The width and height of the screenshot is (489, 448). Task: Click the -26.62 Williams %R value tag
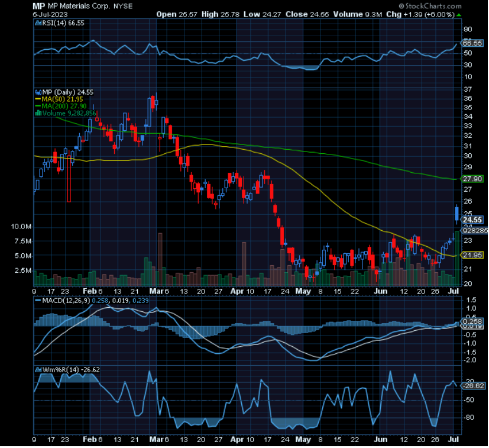tap(472, 386)
